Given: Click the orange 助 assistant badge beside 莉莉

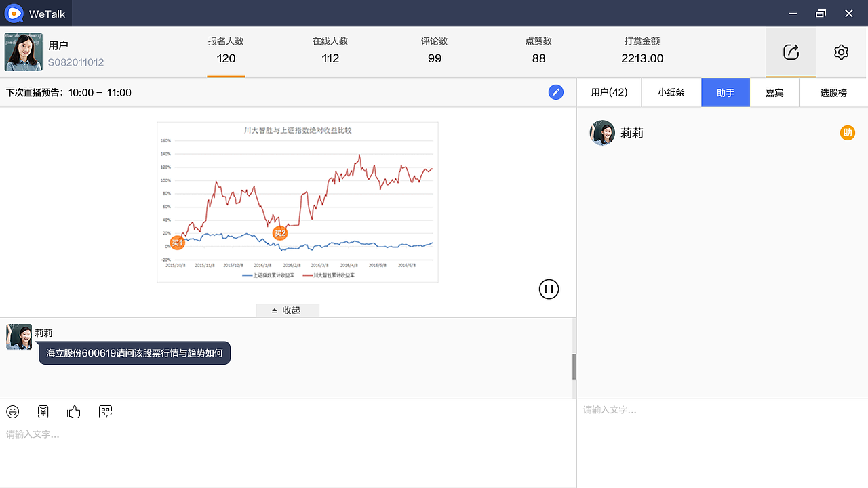Looking at the screenshot, I should tap(847, 133).
